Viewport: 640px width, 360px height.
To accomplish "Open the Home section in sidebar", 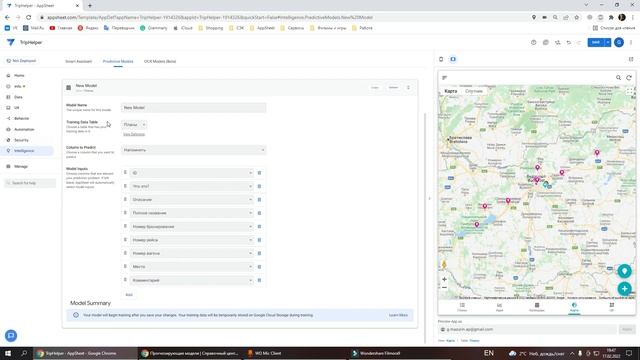I will pyautogui.click(x=19, y=76).
